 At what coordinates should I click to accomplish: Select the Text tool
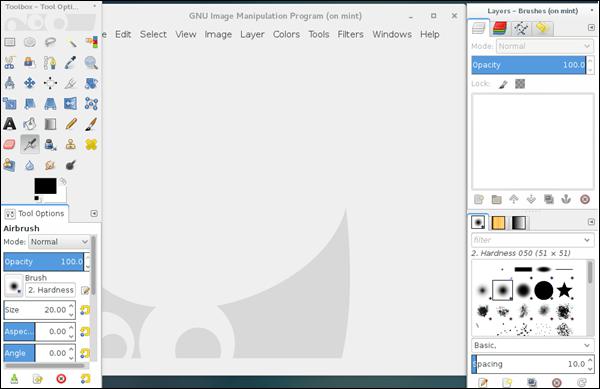coord(10,124)
